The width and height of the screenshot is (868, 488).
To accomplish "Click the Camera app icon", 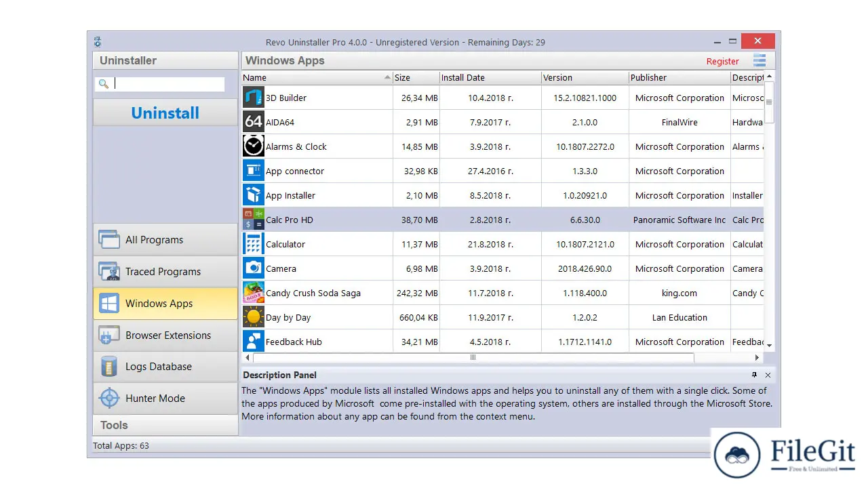I will (254, 268).
